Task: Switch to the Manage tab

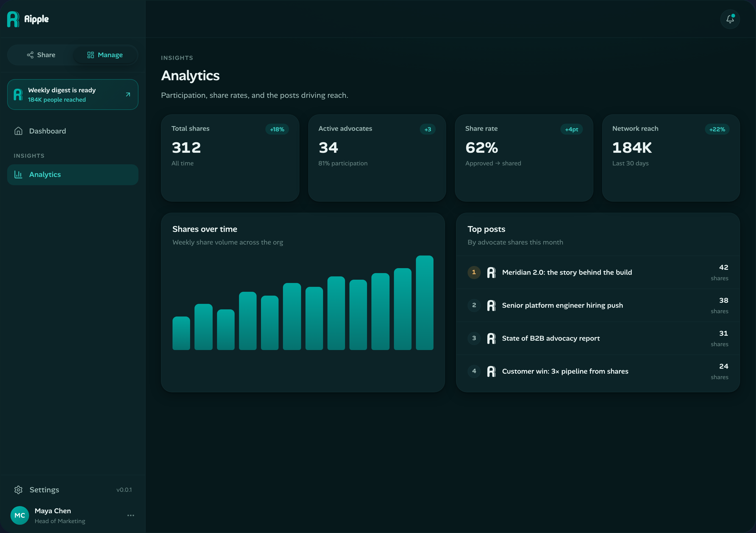Action: pos(105,55)
